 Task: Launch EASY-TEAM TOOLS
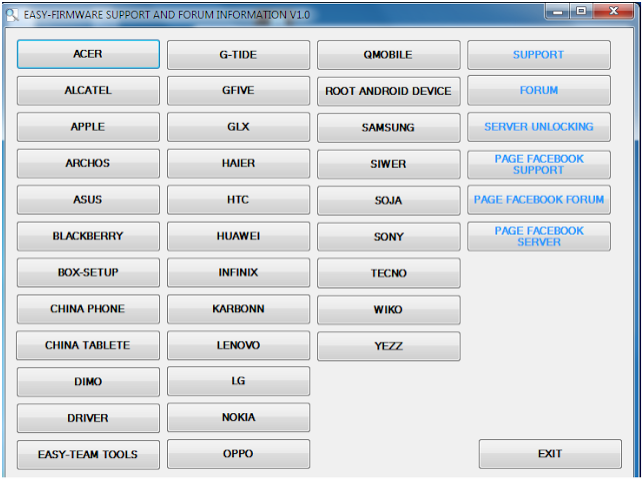(x=88, y=455)
